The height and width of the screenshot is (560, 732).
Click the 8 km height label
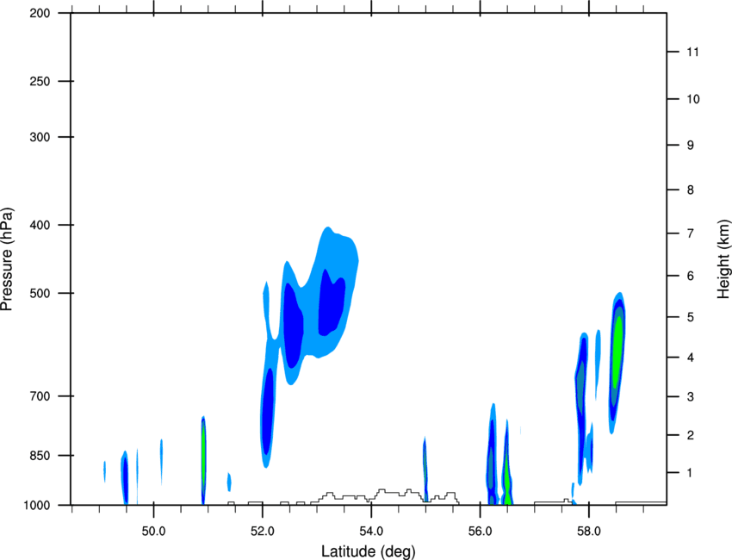(691, 190)
